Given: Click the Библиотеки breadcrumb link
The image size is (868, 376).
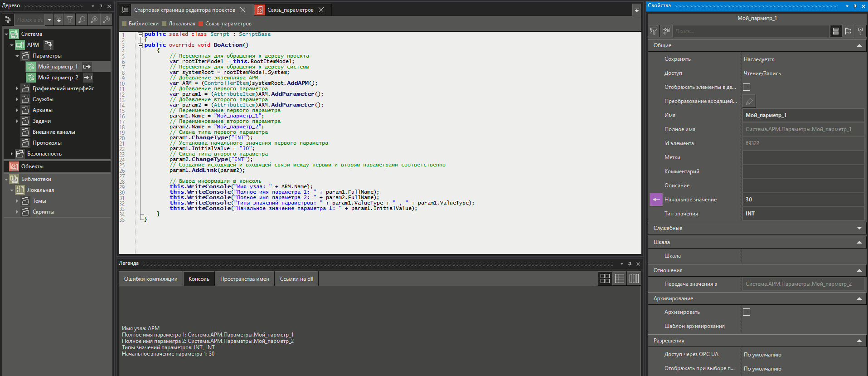Looking at the screenshot, I should point(143,24).
